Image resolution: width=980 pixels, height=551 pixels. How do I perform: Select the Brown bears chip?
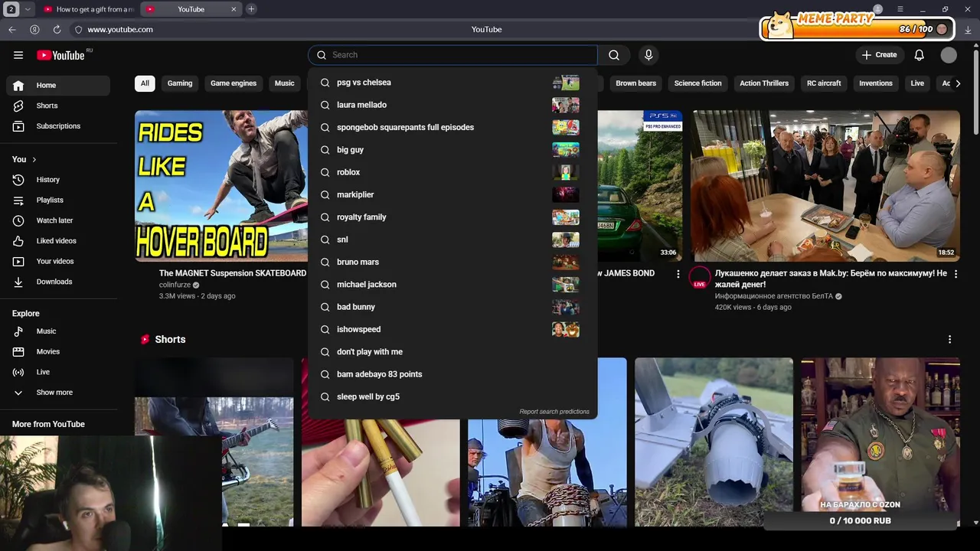coord(635,83)
